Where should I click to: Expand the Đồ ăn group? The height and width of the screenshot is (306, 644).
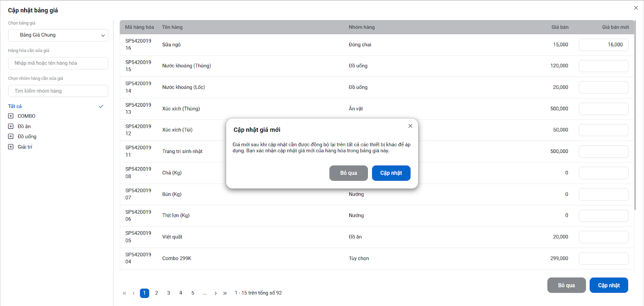tap(11, 126)
